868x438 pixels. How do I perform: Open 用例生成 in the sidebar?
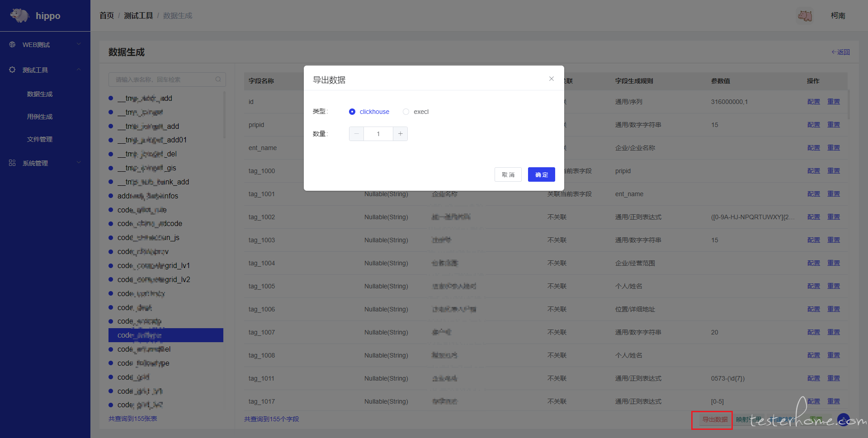[x=40, y=117]
